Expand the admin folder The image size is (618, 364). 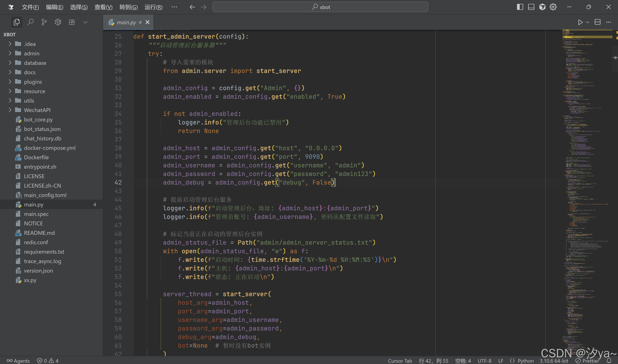coord(51,53)
